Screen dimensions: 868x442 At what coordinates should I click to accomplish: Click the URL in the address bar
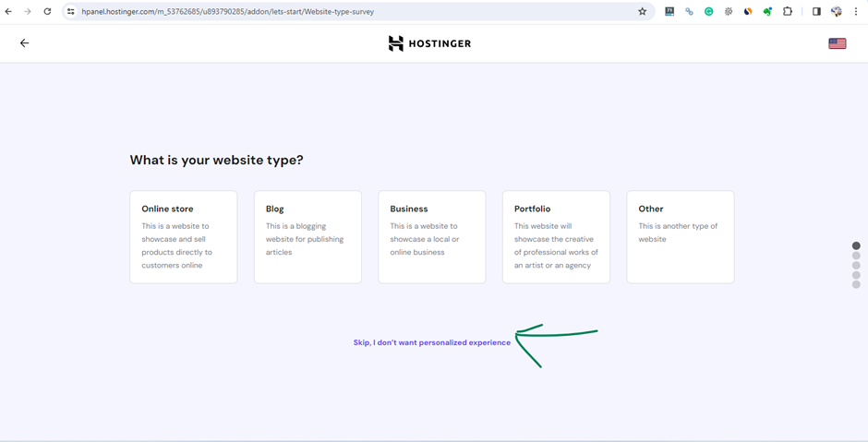pos(227,11)
